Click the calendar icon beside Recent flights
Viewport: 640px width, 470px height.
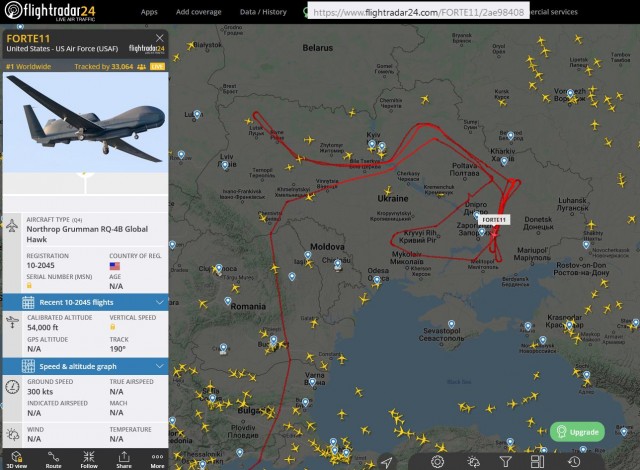(28, 302)
